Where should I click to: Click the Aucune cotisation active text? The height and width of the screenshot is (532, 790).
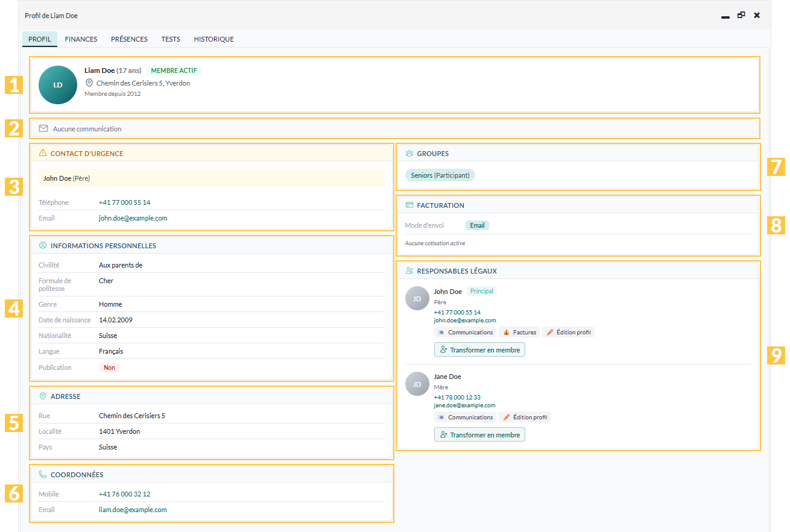(x=435, y=243)
